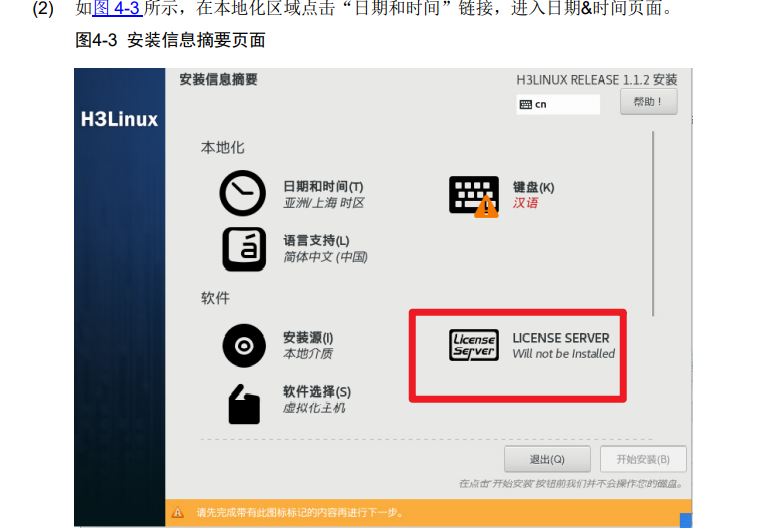Image resolution: width=762 pixels, height=531 pixels.
Task: Click the installation source disc icon
Action: click(x=244, y=345)
